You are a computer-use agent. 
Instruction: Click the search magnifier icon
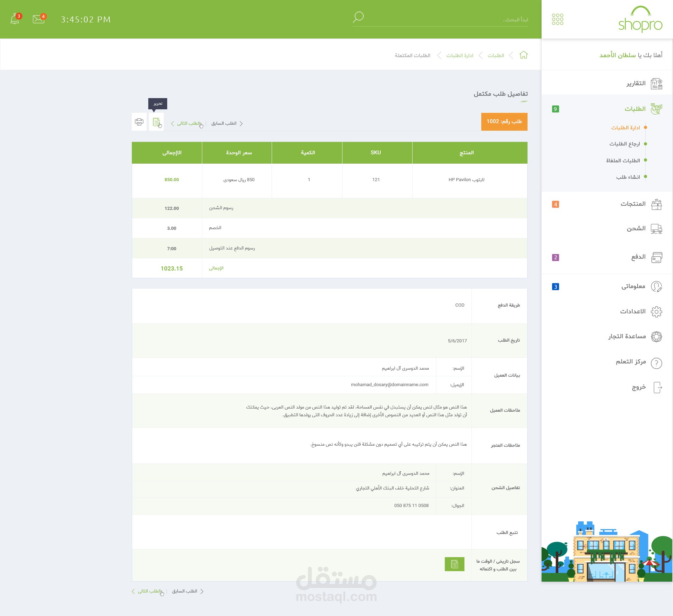[358, 17]
